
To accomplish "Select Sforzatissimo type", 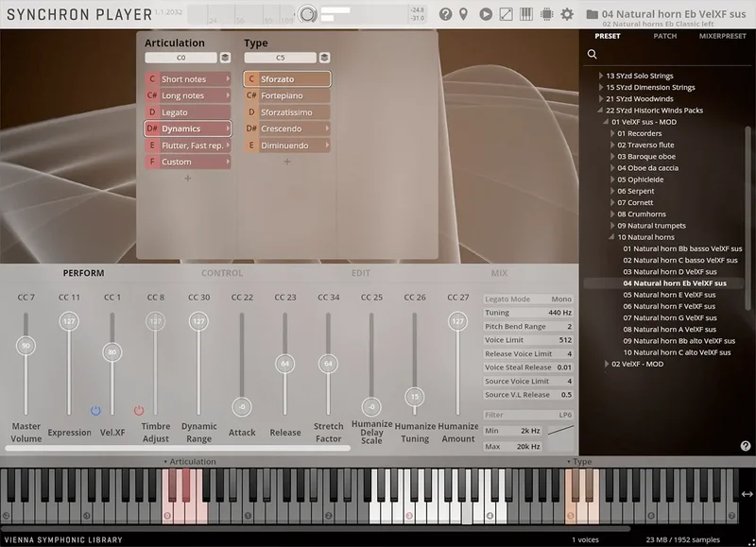I will (287, 112).
